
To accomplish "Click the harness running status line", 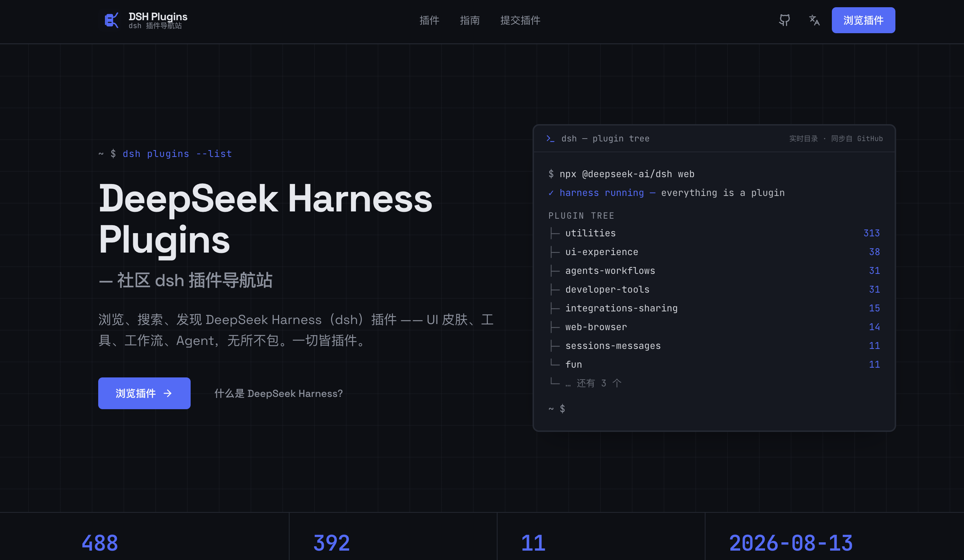I will tap(666, 193).
